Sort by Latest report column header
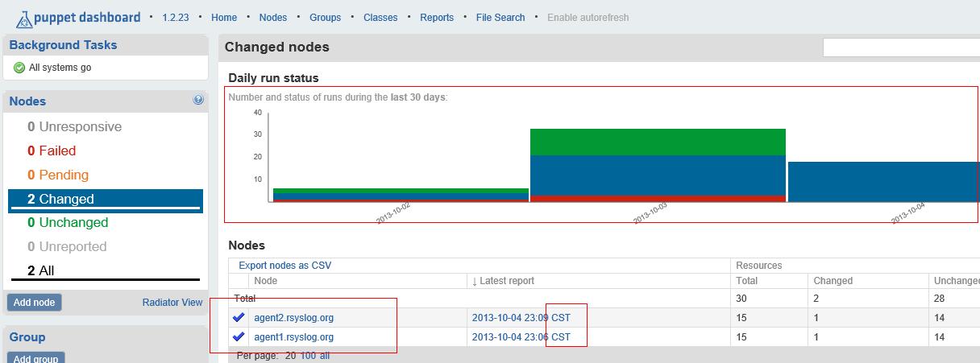 [x=503, y=281]
